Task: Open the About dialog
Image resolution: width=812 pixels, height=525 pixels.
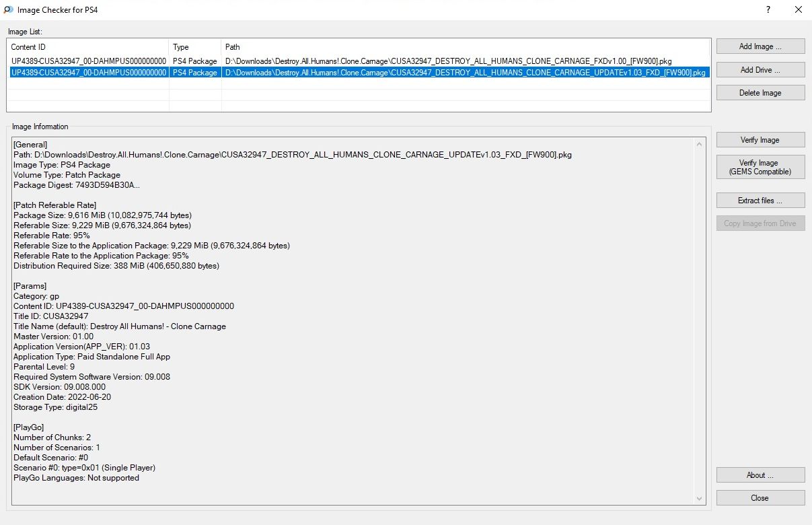Action: (760, 475)
